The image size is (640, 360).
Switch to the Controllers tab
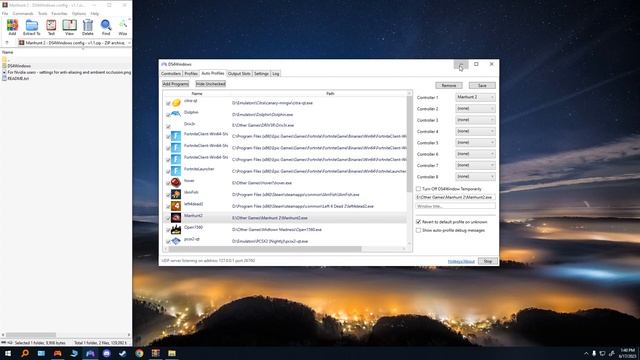pyautogui.click(x=171, y=73)
